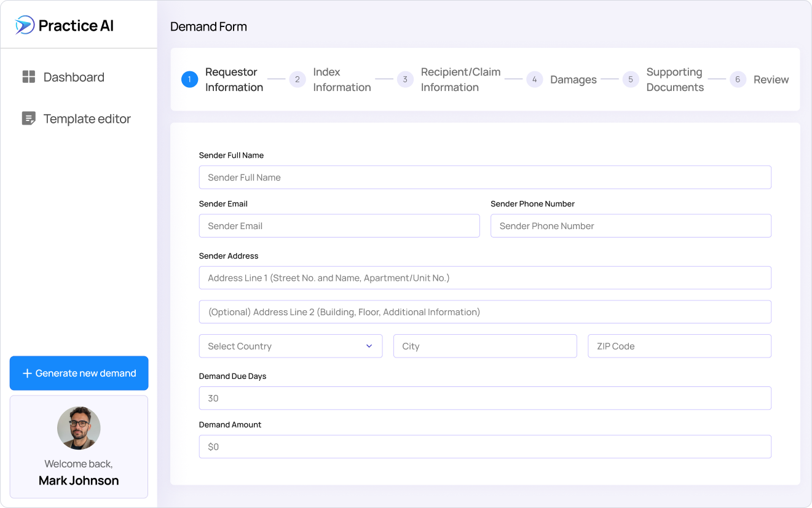Viewport: 812px width, 508px height.
Task: Click step 4 Damages circle icon
Action: click(x=534, y=79)
